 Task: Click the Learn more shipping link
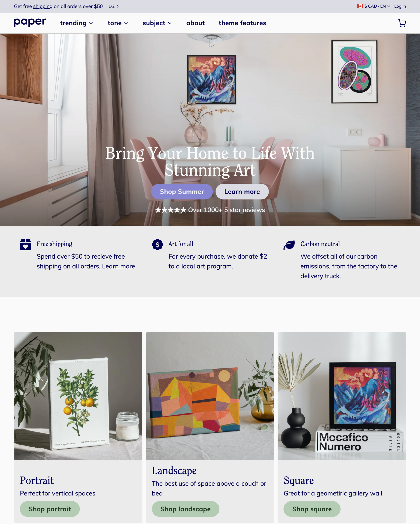tap(118, 266)
